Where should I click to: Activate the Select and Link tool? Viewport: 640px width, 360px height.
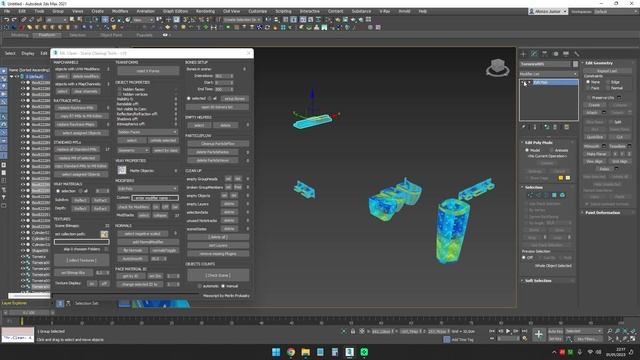click(24, 20)
